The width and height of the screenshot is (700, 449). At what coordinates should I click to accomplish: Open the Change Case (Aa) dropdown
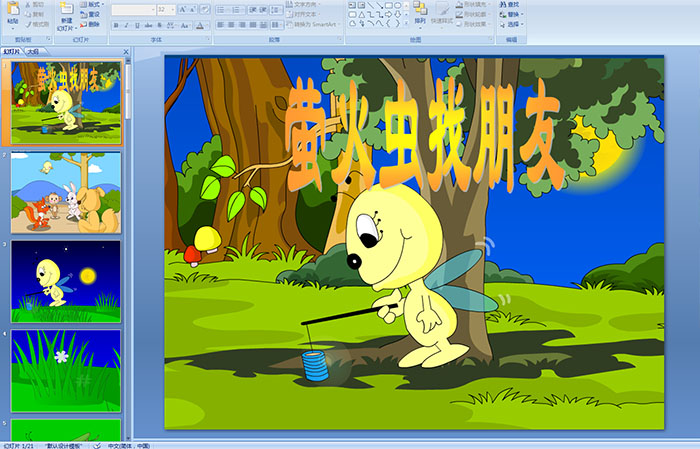pyautogui.click(x=185, y=25)
